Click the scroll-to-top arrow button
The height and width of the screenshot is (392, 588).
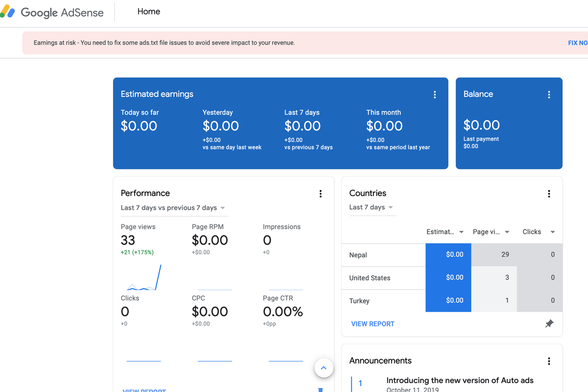click(323, 367)
